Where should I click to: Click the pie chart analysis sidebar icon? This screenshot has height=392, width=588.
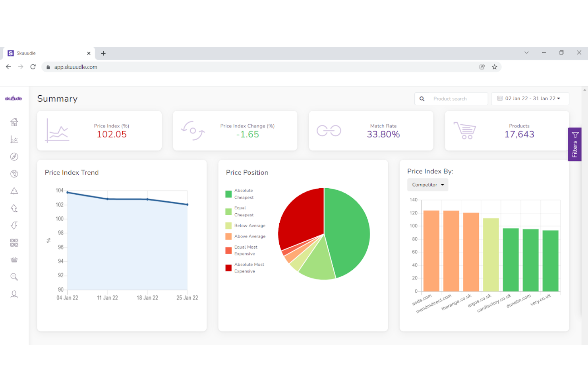click(14, 174)
